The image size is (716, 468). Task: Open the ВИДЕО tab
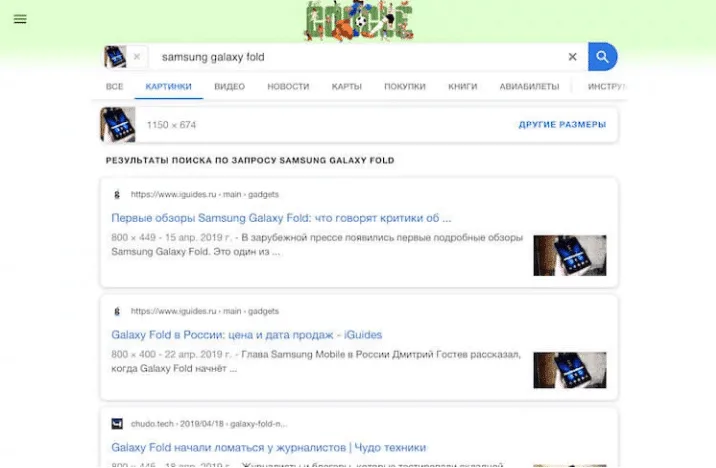(230, 86)
